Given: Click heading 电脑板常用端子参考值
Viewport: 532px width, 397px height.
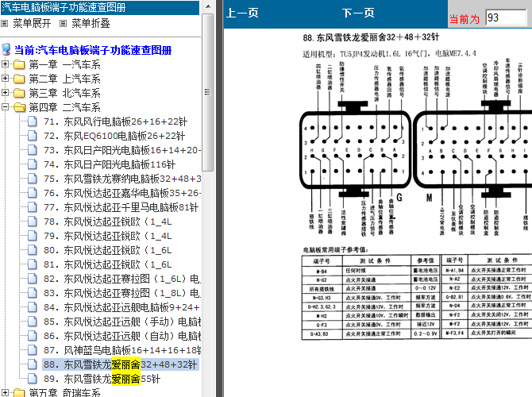Looking at the screenshot, I should coord(336,250).
